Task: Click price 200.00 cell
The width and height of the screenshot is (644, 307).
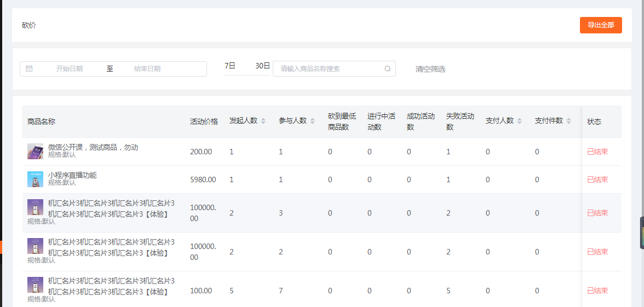Action: coord(201,152)
